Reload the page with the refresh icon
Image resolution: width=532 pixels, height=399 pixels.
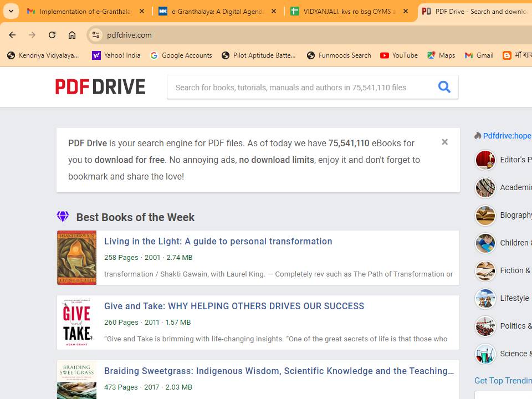coord(52,35)
